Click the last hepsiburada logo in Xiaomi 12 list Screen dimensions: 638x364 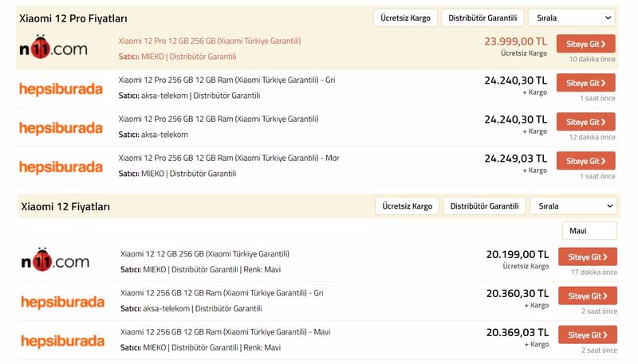(62, 341)
